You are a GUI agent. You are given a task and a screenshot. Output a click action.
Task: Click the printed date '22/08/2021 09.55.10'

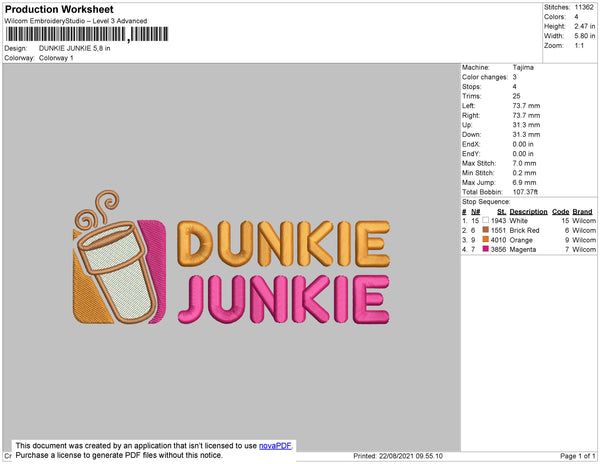click(411, 456)
